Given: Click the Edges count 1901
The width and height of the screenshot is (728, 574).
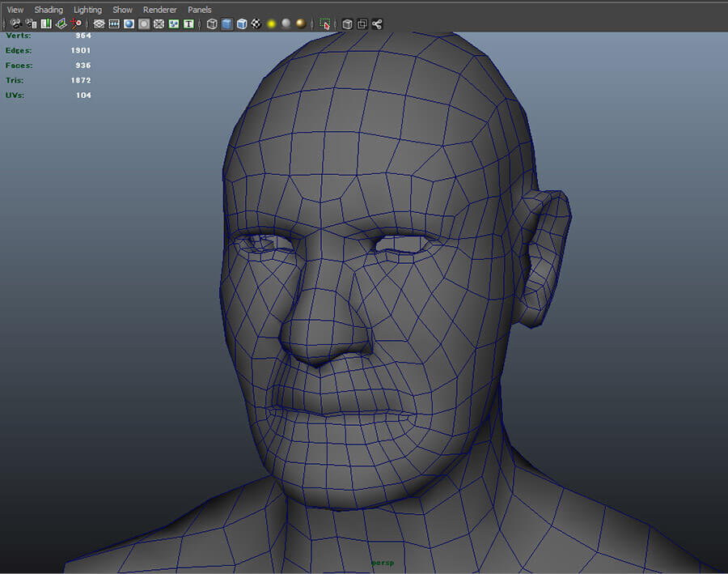Looking at the screenshot, I should click(x=81, y=50).
